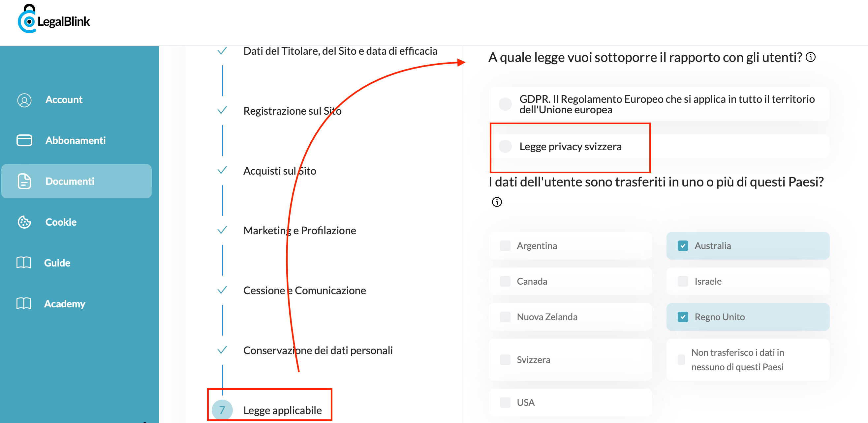Uncheck the Australia checkbox
The height and width of the screenshot is (423, 868).
(683, 246)
